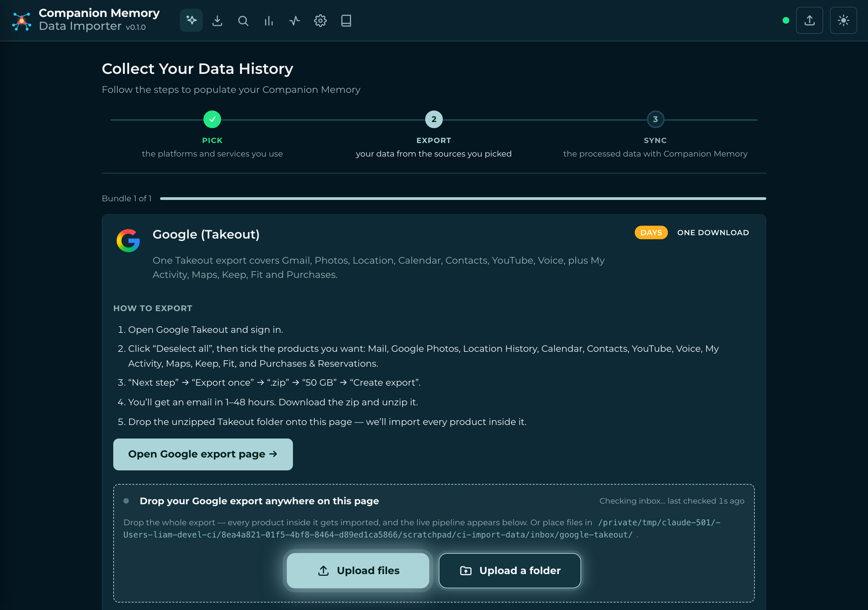Click the Bundle 1 of 1 progress bar

(x=463, y=199)
